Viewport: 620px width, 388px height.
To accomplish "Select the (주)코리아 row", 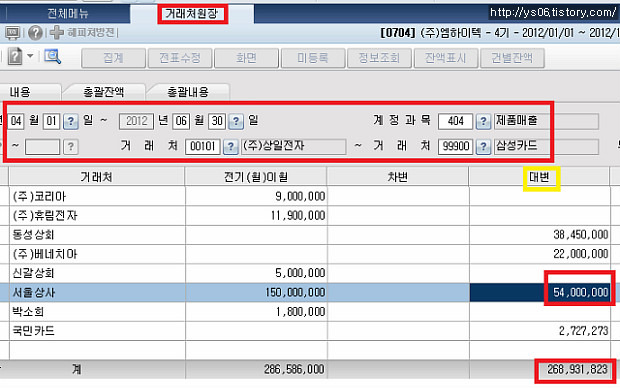I will pyautogui.click(x=310, y=196).
